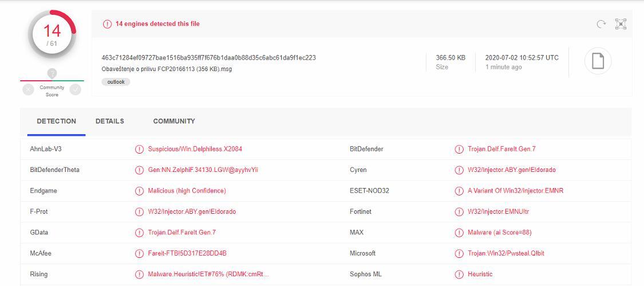Click the file type document icon
The height and width of the screenshot is (286, 644).
click(598, 61)
